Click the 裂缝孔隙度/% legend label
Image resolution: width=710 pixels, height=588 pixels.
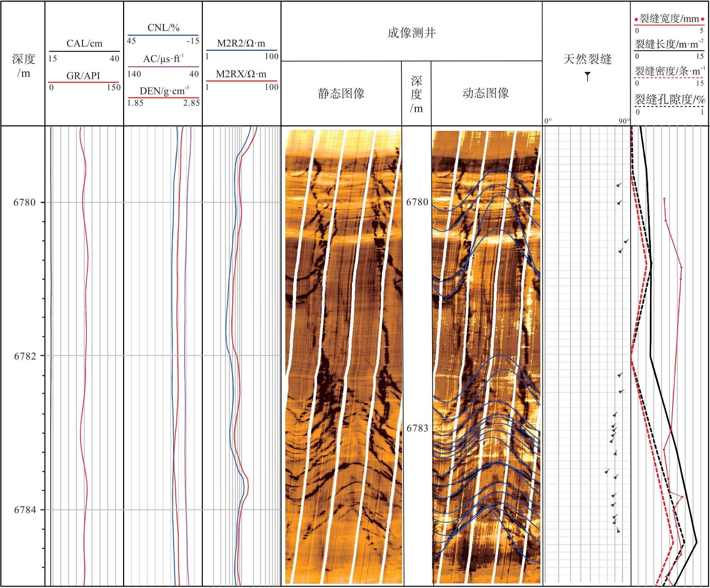coord(669,100)
